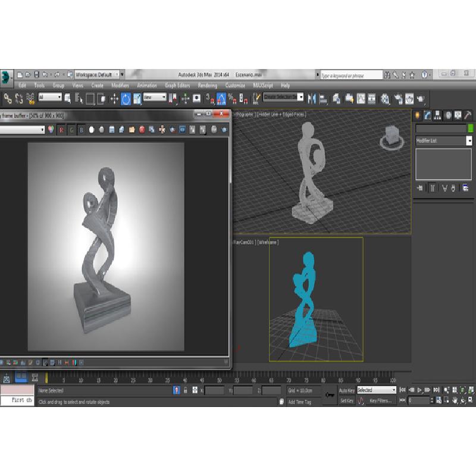Open the Utilities hammer panel
This screenshot has width=476, height=476.
pos(468,115)
